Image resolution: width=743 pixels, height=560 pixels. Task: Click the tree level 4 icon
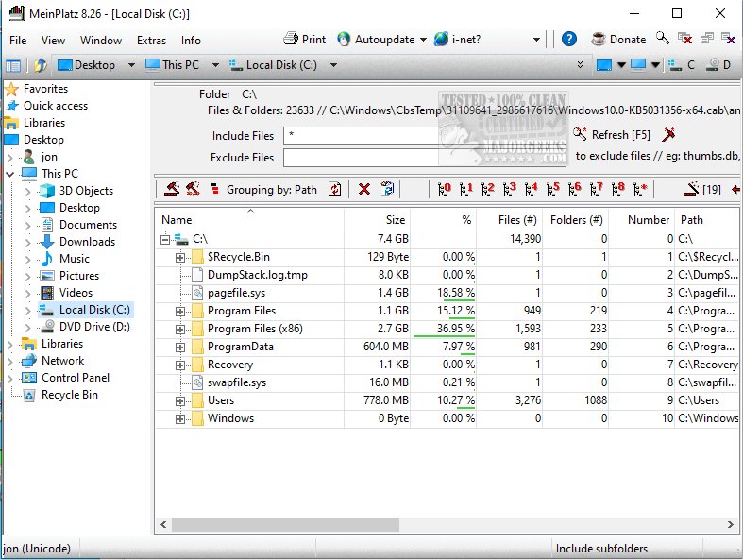[531, 189]
